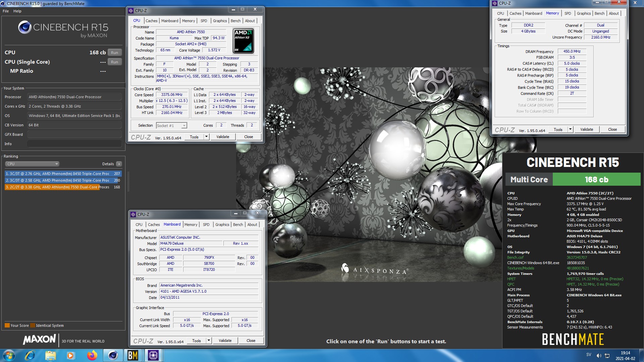Click Tools button in CPU-Z Mainboard window
Screen dimensions: 644x362
tap(197, 341)
